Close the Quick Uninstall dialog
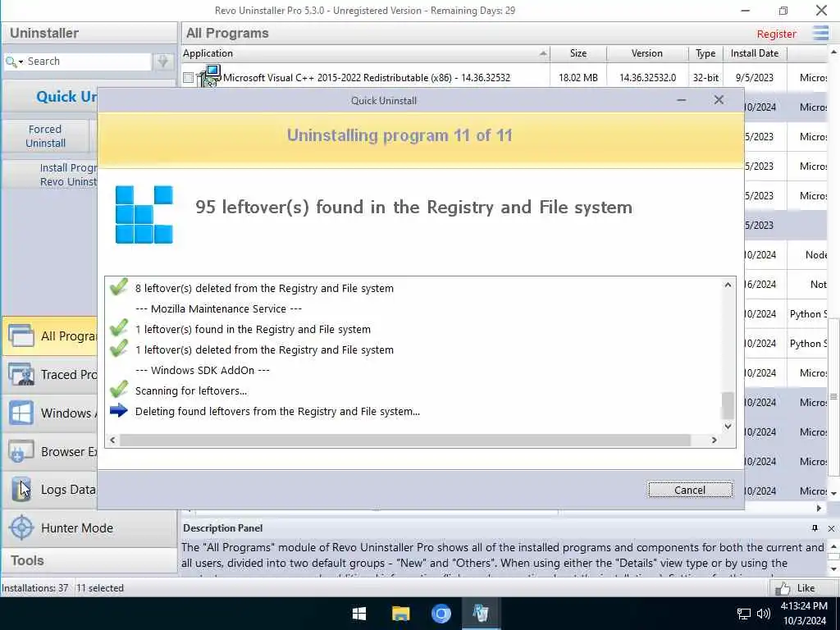Screen dimensions: 840x630 coord(719,100)
